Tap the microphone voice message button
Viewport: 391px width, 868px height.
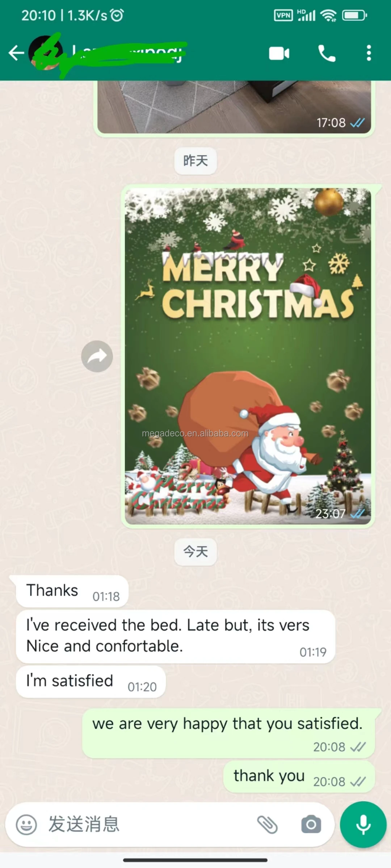[x=363, y=825]
